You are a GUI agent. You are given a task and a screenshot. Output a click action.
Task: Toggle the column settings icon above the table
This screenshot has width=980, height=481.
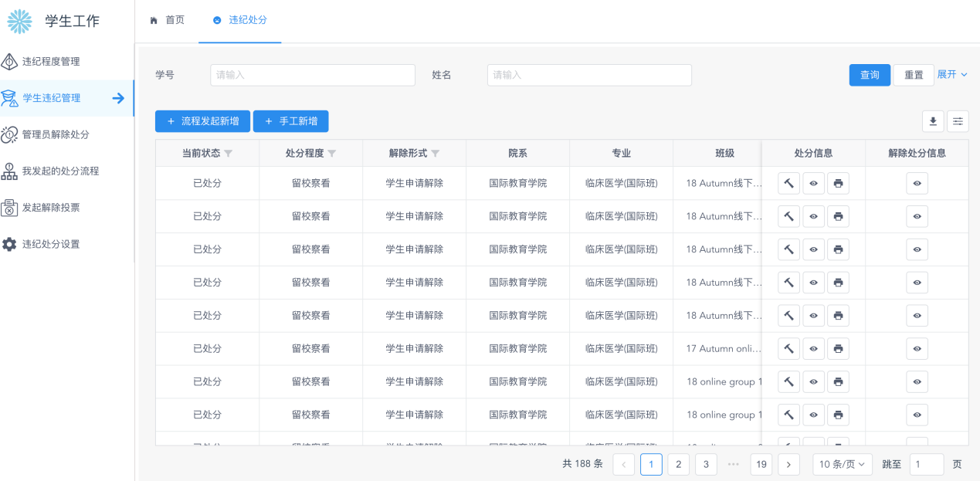coord(958,121)
